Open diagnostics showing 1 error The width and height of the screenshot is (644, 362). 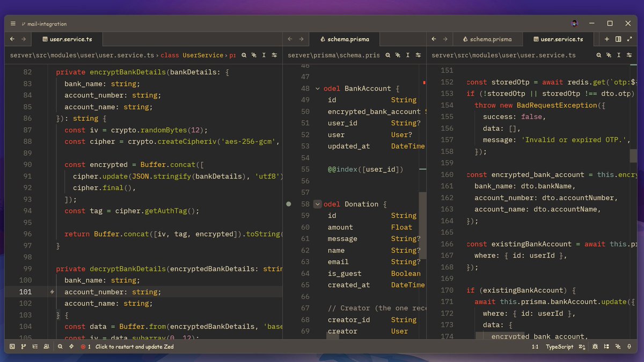click(x=85, y=347)
